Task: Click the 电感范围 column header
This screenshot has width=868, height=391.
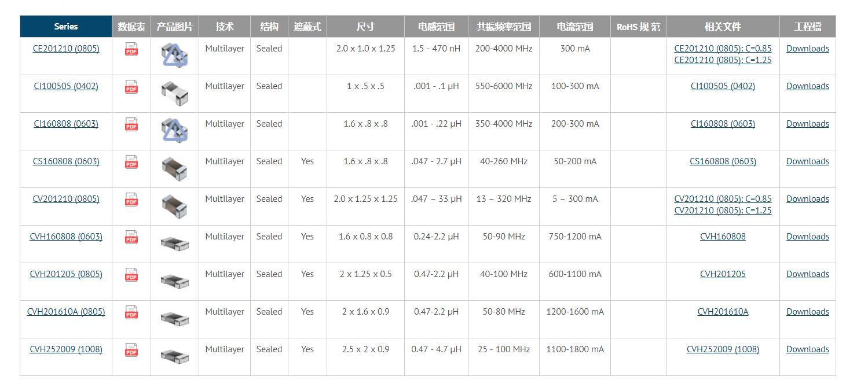Action: point(436,27)
